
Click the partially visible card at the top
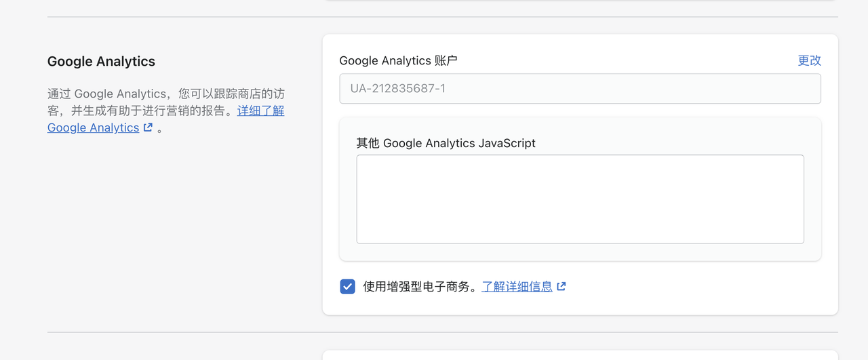tap(580, 1)
